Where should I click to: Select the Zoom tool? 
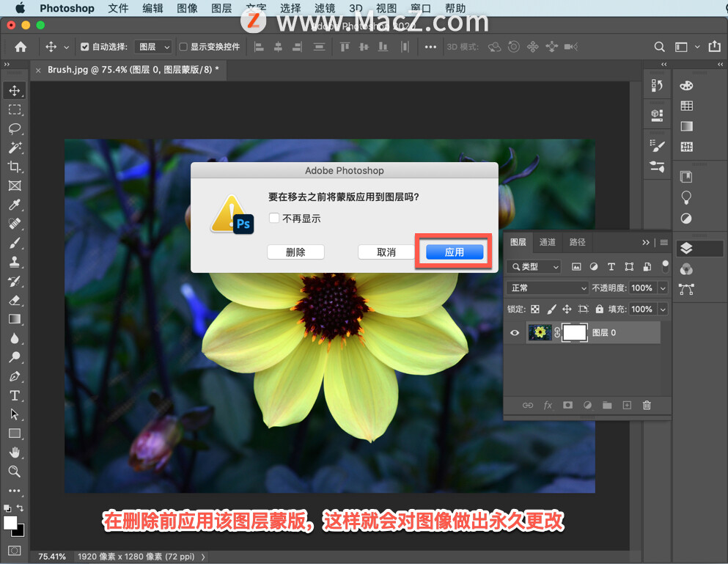[x=15, y=472]
